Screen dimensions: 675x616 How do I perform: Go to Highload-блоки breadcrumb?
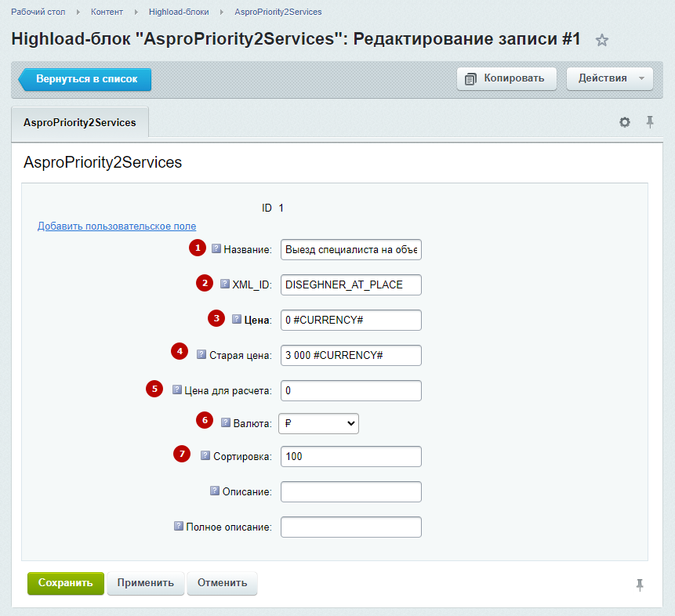coord(179,12)
